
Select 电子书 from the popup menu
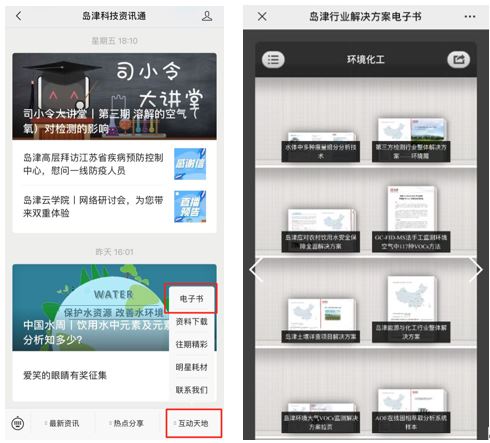[191, 298]
